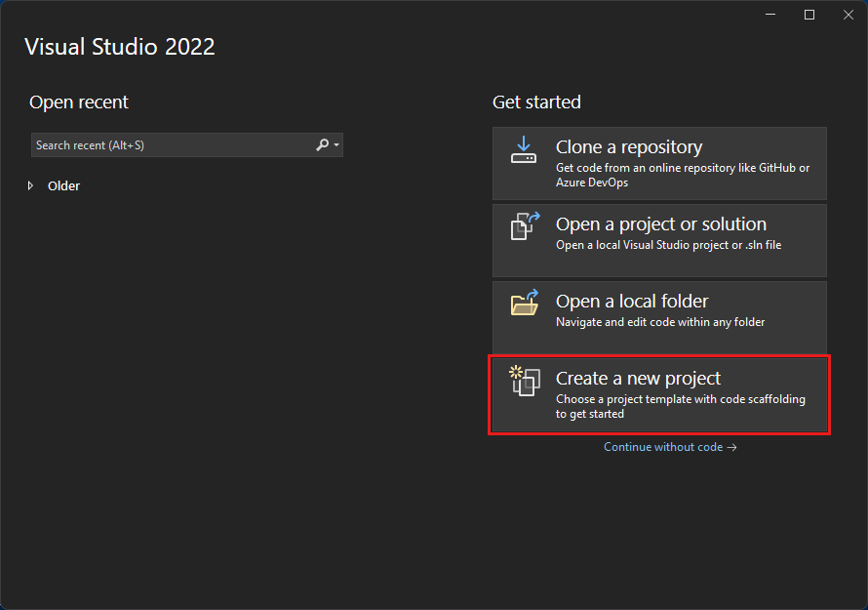
Task: Maximize the Visual Studio start window
Action: (x=809, y=14)
